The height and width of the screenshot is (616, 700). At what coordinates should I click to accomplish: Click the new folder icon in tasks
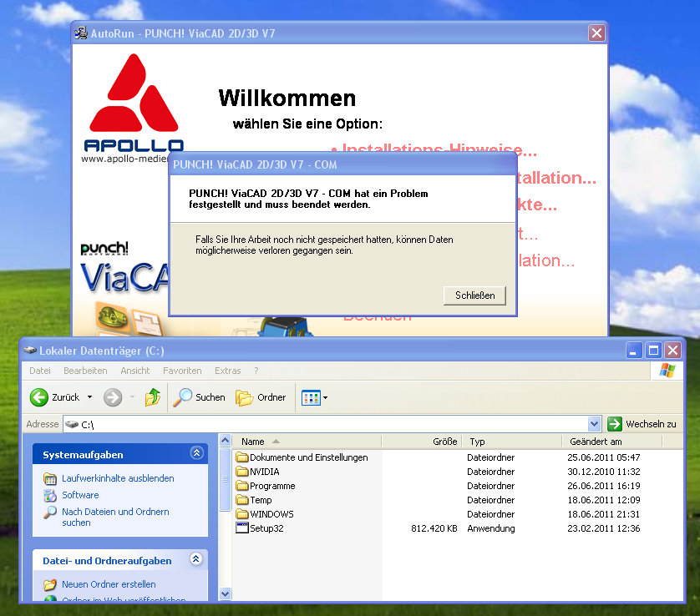tap(50, 584)
